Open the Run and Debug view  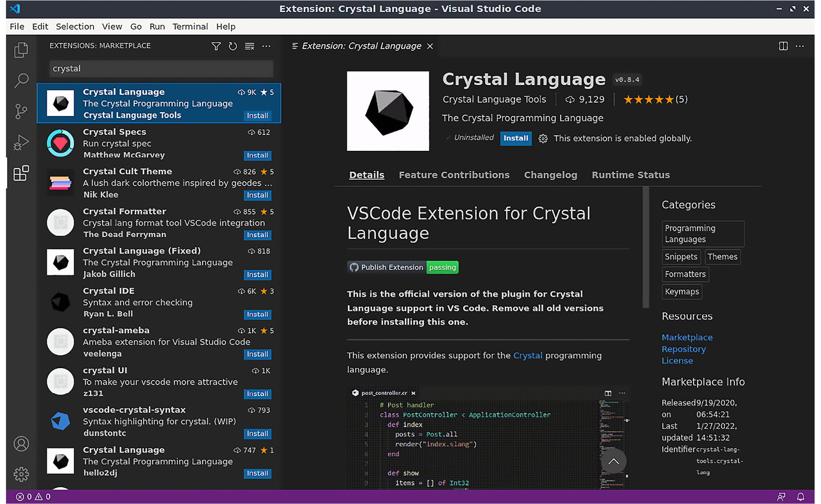pos(21,142)
